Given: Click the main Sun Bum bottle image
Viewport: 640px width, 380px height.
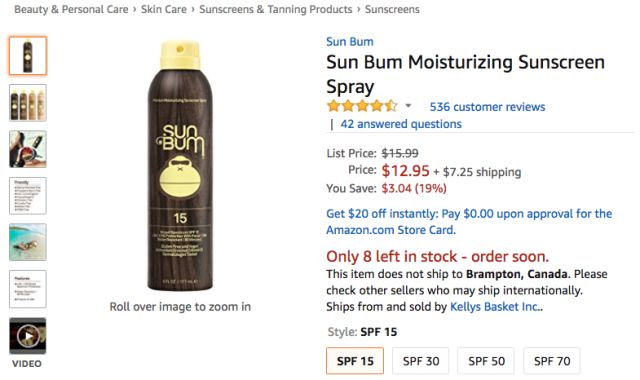Looking at the screenshot, I should pyautogui.click(x=180, y=165).
